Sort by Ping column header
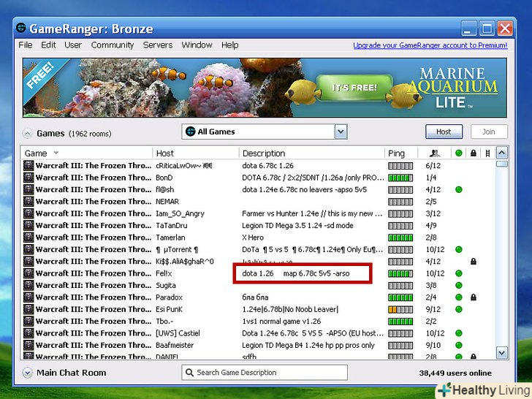Viewport: 532px width, 399px height. (396, 153)
